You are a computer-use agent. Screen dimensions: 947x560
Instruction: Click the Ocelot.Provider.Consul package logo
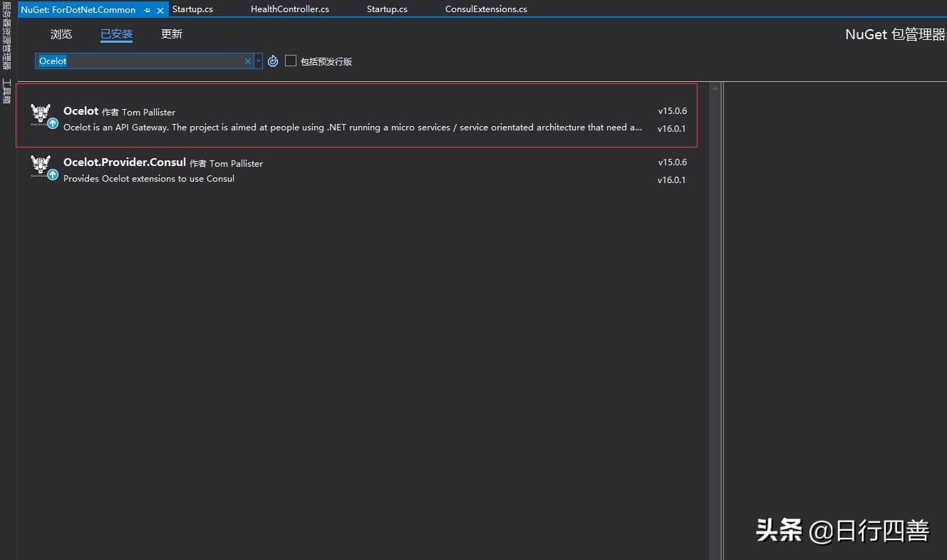[x=41, y=165]
